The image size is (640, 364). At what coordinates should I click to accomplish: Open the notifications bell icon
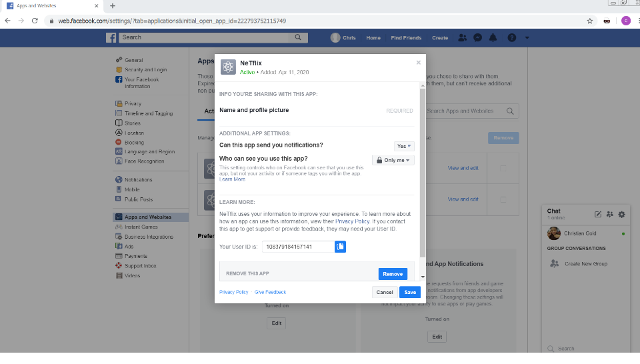493,38
